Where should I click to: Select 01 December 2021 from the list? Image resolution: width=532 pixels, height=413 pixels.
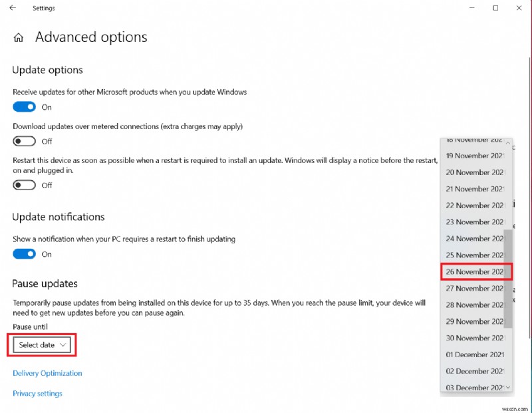point(475,354)
